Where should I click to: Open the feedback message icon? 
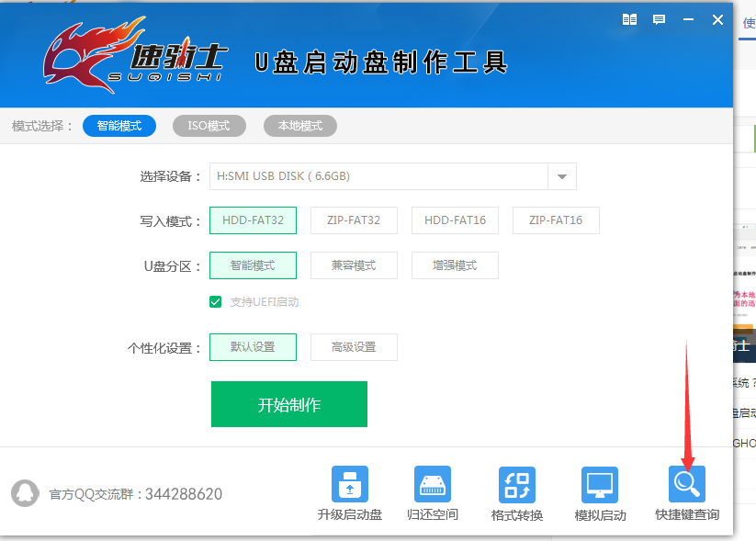(x=659, y=20)
